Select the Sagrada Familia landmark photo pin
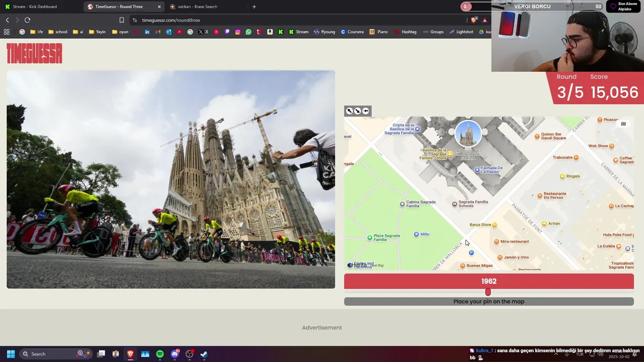The image size is (644, 362). click(x=468, y=134)
